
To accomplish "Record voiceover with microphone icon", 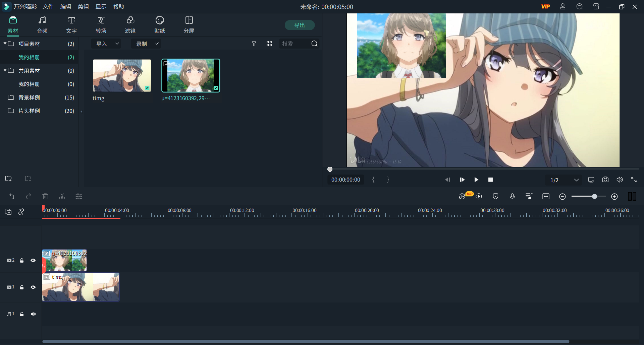I will pos(512,197).
